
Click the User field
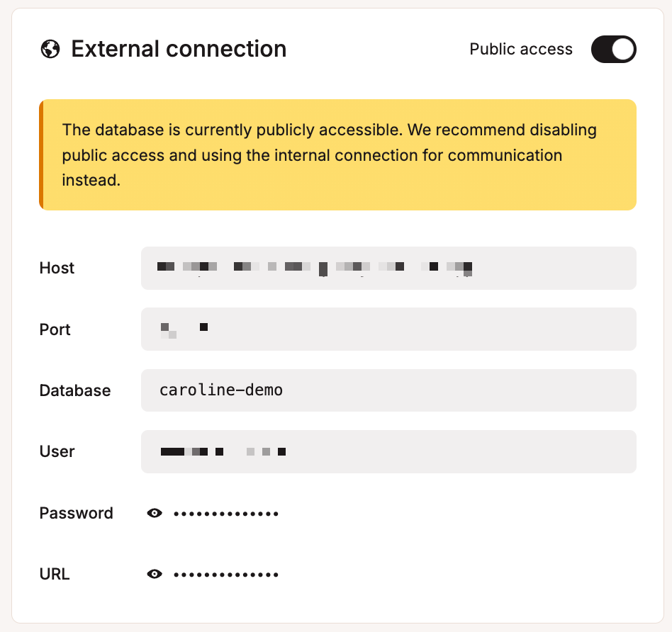click(388, 451)
